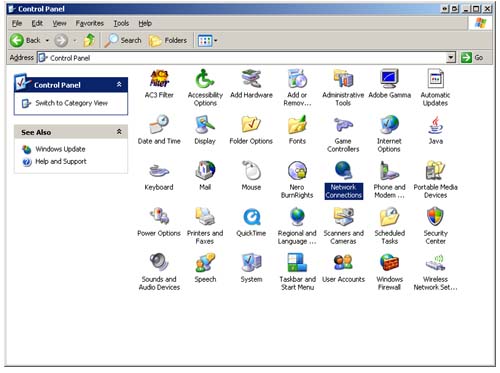500x373 pixels.
Task: Open Power Options
Action: click(x=159, y=222)
